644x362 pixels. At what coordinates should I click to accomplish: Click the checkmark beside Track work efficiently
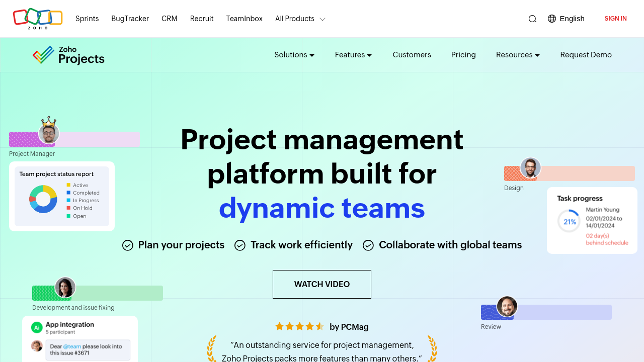(240, 245)
